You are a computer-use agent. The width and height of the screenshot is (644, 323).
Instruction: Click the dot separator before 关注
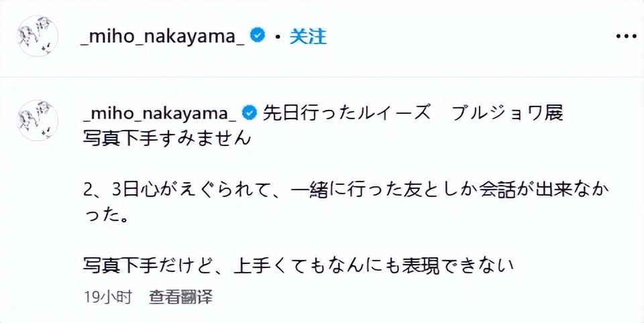coord(277,37)
